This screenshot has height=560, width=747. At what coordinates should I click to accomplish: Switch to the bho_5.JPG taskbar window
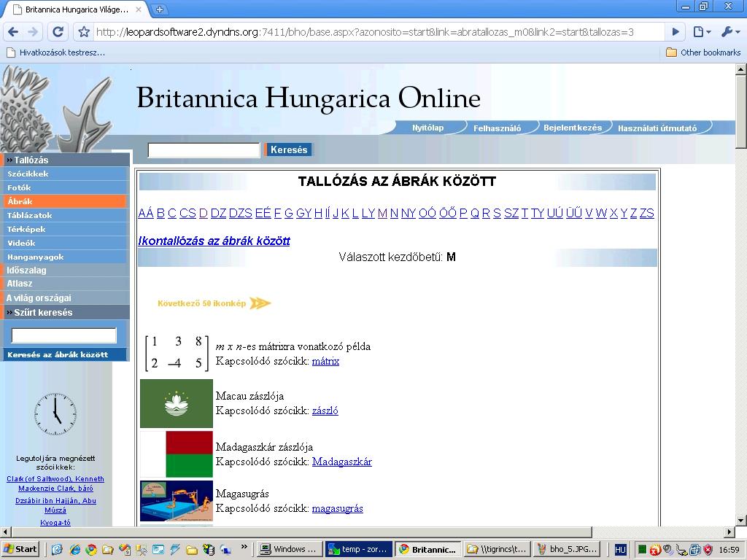566,549
